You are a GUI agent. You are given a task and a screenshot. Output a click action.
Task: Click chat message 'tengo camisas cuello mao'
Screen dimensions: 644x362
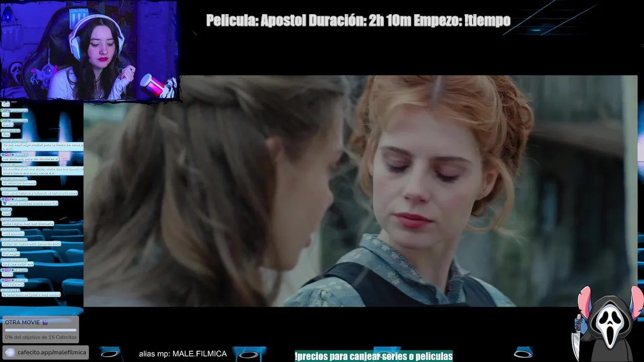30,203
